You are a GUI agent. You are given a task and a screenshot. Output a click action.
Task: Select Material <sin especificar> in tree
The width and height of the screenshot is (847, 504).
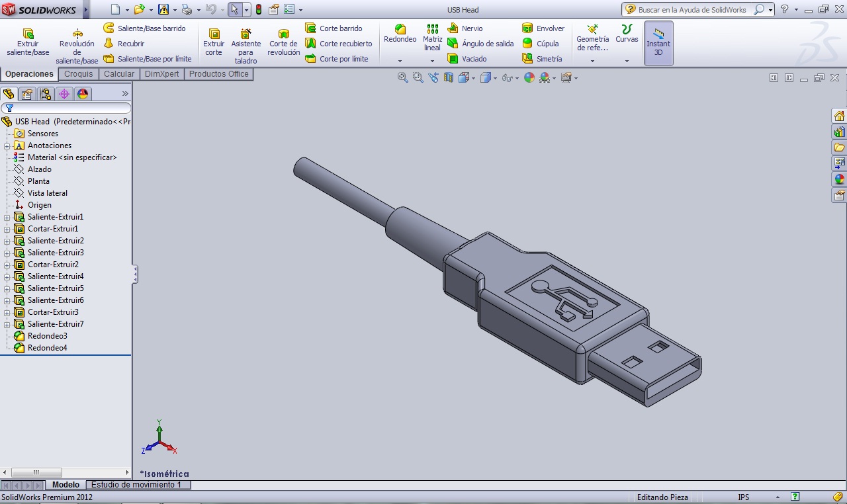[72, 157]
